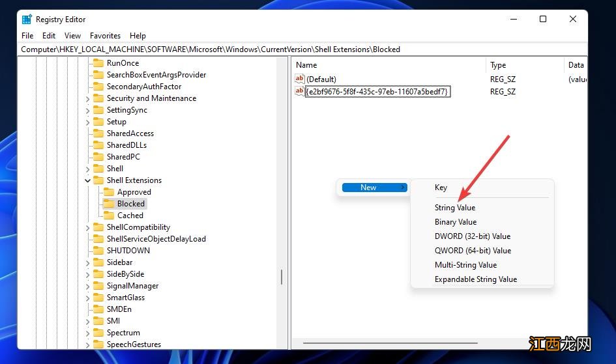Click the Registry Editor app icon in title bar
The height and width of the screenshot is (364, 616).
coord(27,20)
